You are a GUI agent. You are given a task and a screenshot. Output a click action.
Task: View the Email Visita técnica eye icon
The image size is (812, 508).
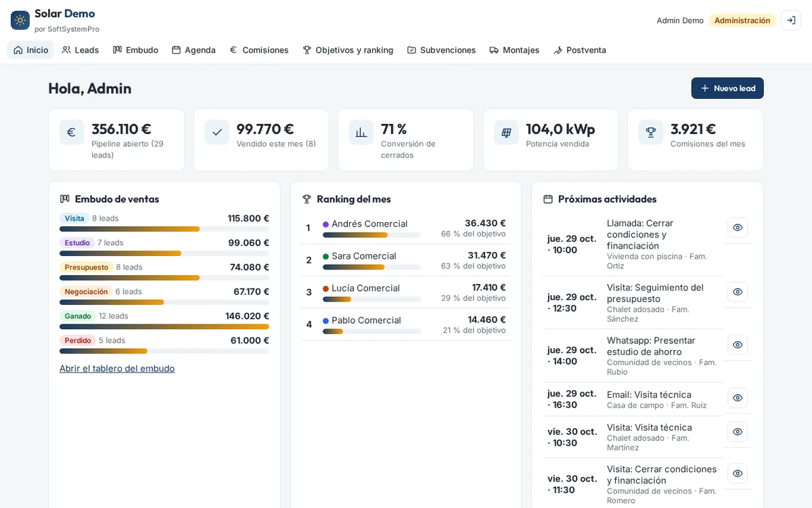point(738,398)
